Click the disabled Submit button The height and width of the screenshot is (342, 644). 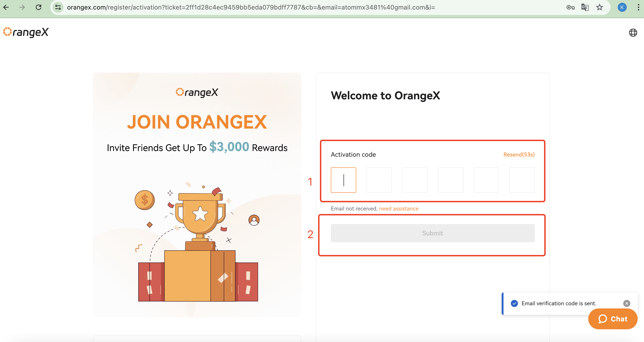(433, 233)
